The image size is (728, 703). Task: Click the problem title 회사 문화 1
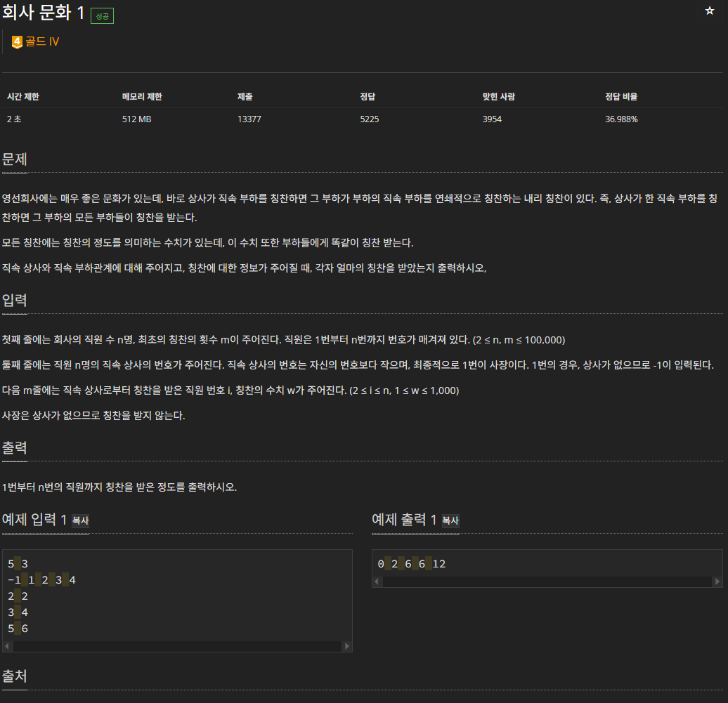click(x=43, y=13)
